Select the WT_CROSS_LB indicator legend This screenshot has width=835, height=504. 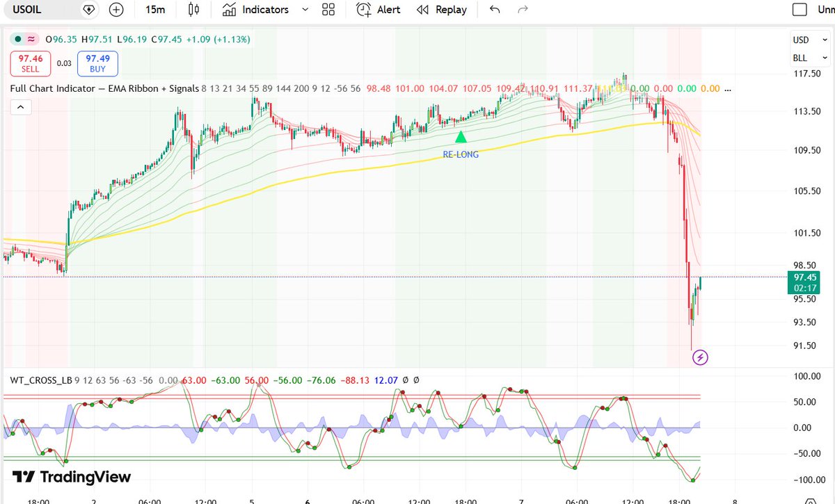[x=42, y=380]
